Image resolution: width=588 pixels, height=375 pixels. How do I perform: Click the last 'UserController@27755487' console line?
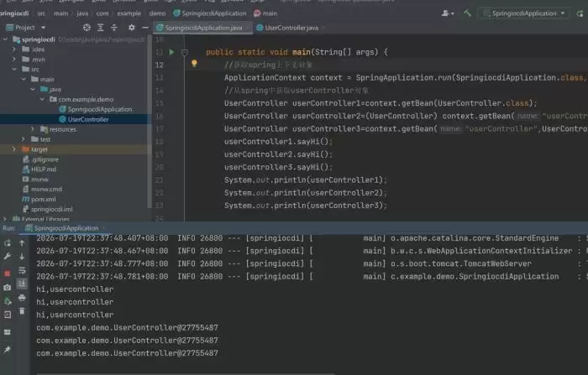127,353
